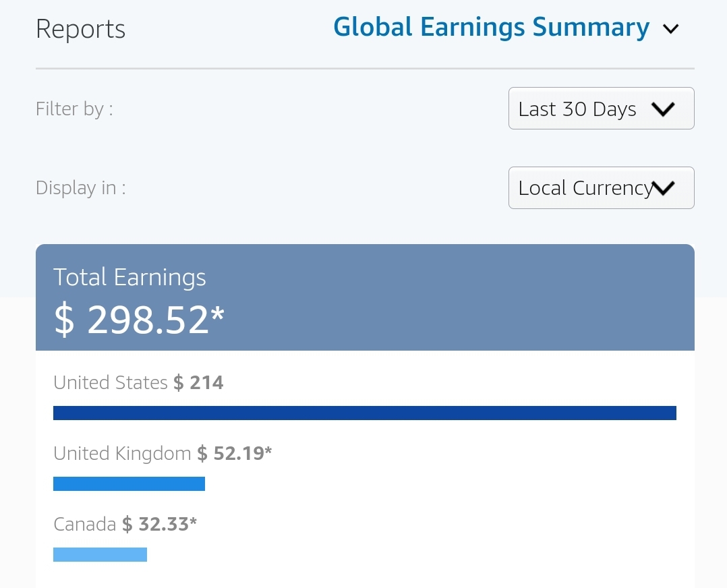This screenshot has width=727, height=588.
Task: Click the United Kingdom $ 52.19 amount
Action: coord(234,453)
